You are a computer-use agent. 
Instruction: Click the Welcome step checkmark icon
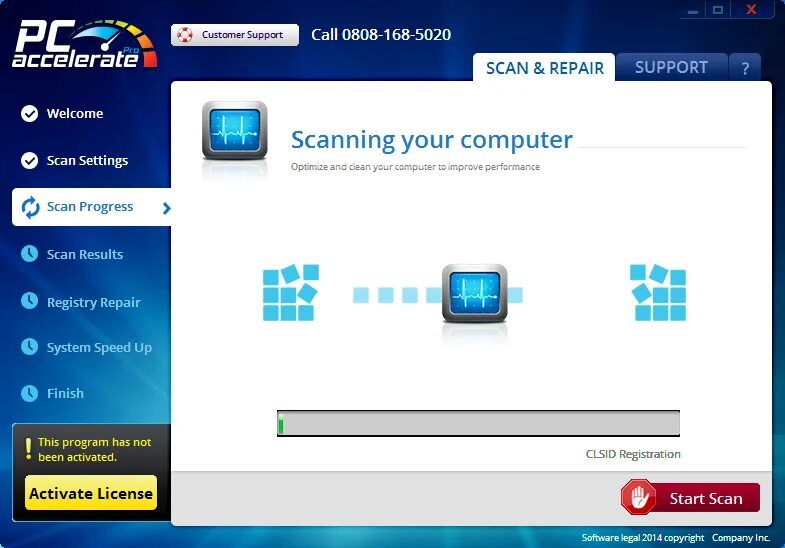[30, 114]
